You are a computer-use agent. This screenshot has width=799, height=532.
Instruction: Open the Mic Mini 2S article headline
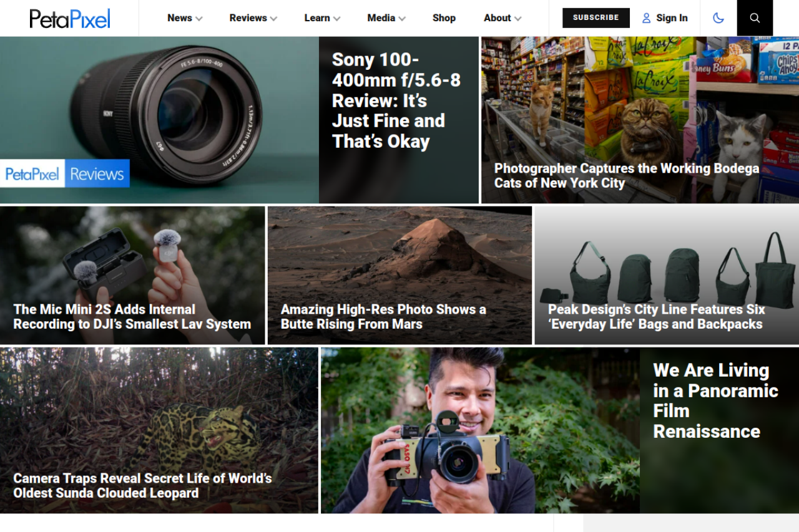pos(132,317)
